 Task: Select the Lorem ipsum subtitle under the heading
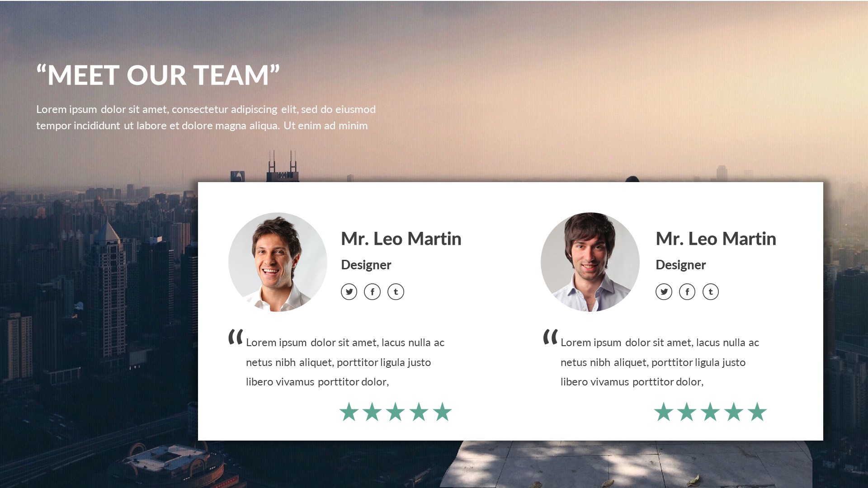click(x=206, y=117)
